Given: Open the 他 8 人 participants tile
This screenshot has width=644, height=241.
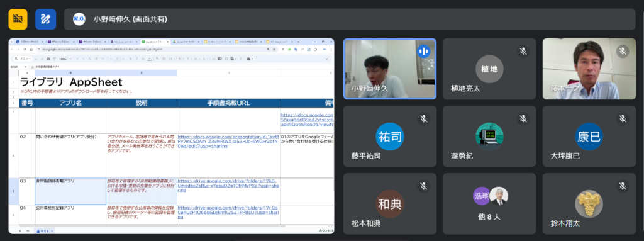Looking at the screenshot, I should click(x=489, y=204).
